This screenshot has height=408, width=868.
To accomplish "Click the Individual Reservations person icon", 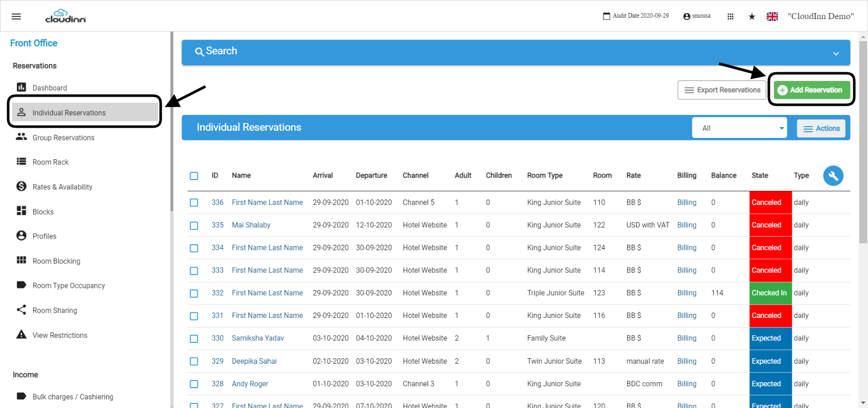I will pos(21,112).
